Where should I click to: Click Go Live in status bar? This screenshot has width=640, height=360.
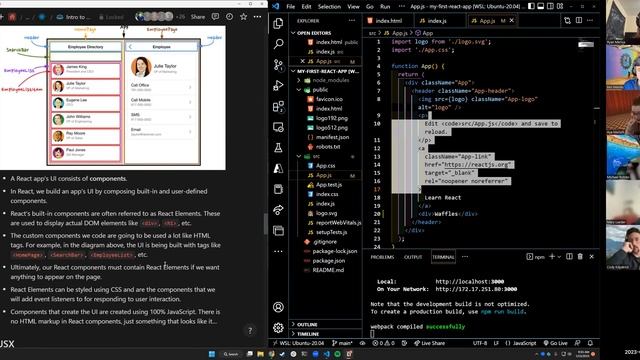coord(556,343)
